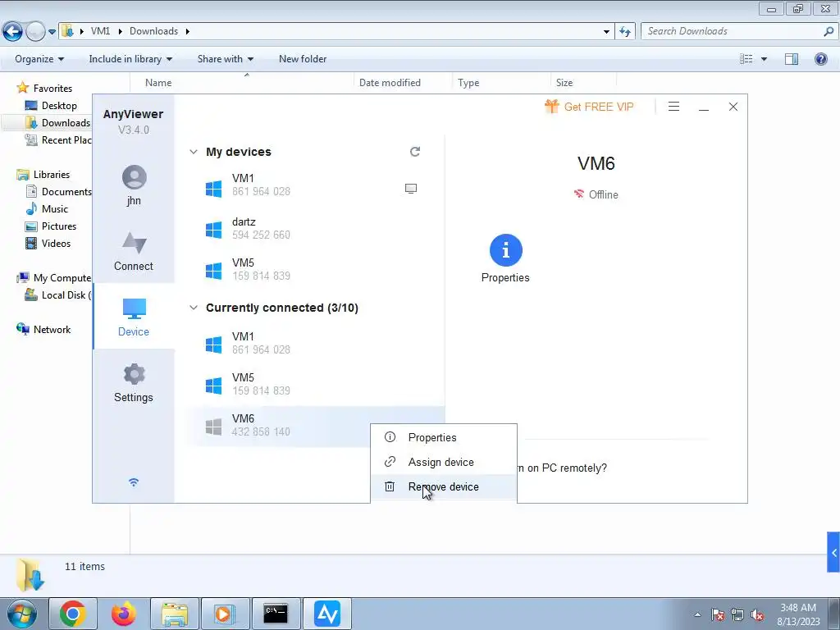The height and width of the screenshot is (630, 840).
Task: Select VM5 under Currently connected
Action: [x=315, y=384]
